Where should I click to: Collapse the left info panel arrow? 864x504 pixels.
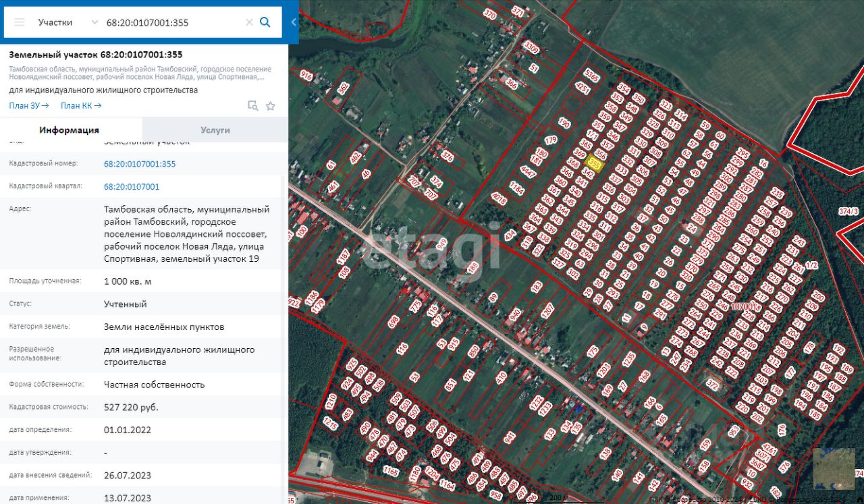294,22
